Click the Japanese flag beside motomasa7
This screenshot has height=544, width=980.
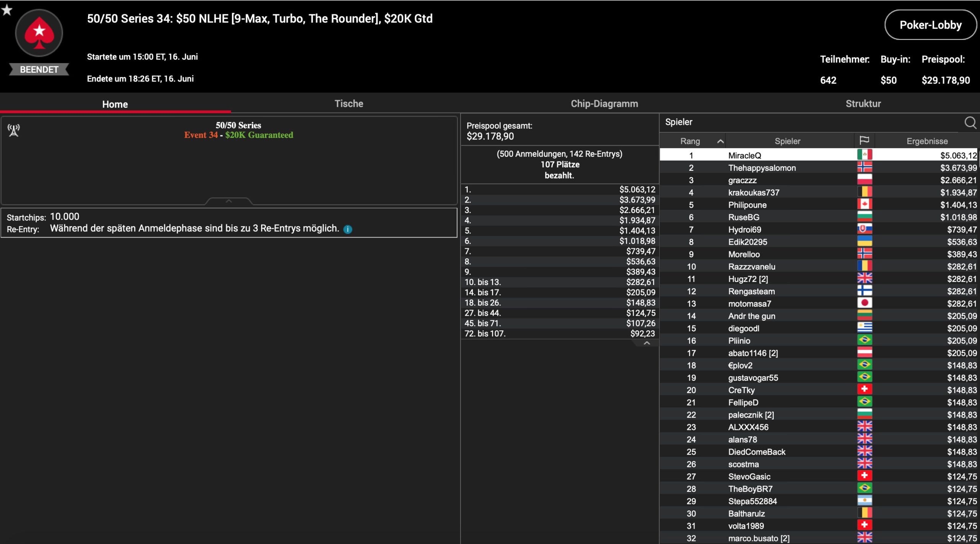coord(864,303)
